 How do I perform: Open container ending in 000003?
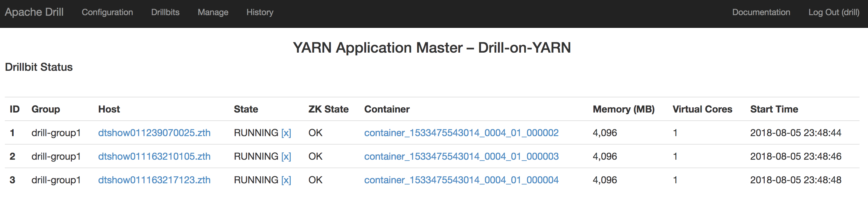pyautogui.click(x=461, y=156)
